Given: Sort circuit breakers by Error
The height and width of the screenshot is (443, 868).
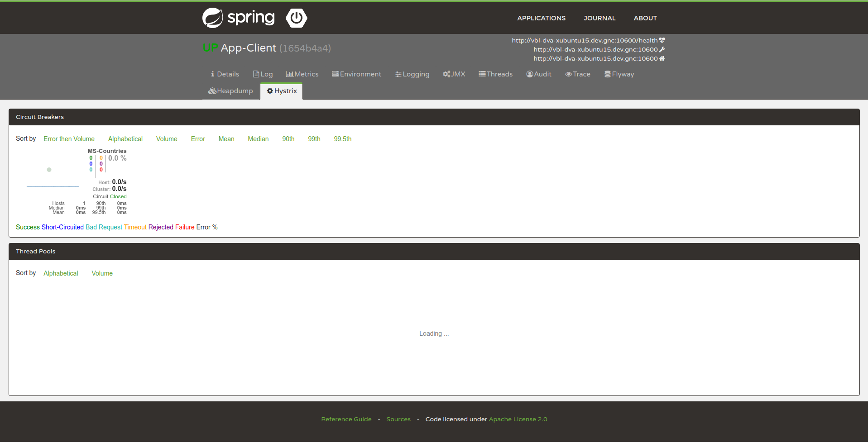Looking at the screenshot, I should coord(198,139).
